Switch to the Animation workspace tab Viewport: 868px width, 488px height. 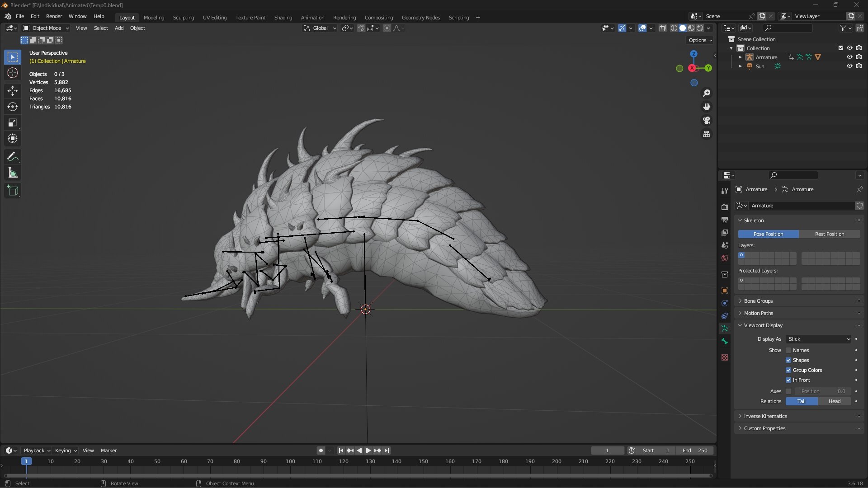(312, 18)
